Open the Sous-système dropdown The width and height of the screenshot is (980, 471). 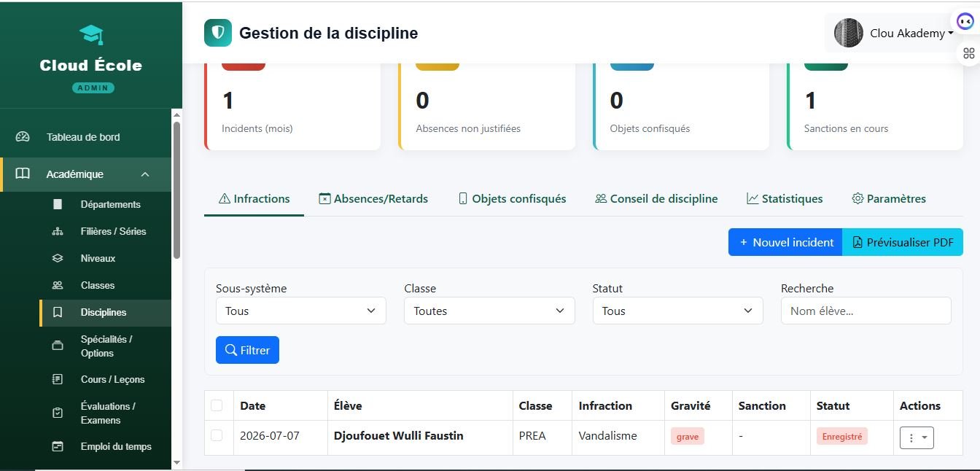tap(301, 311)
